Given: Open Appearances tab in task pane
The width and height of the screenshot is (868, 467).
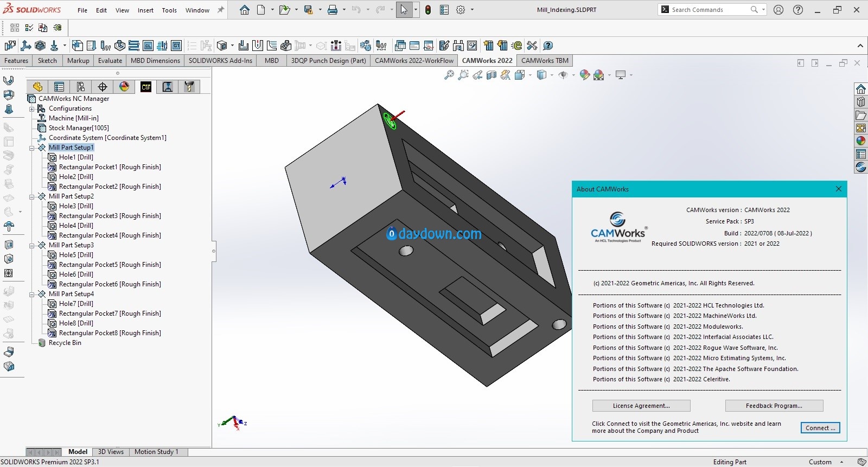Looking at the screenshot, I should [861, 141].
